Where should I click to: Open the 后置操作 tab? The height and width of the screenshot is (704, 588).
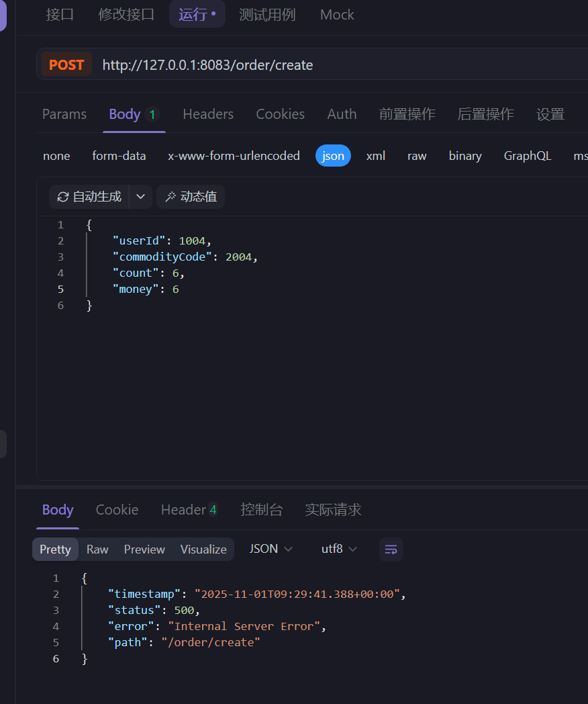click(x=485, y=114)
